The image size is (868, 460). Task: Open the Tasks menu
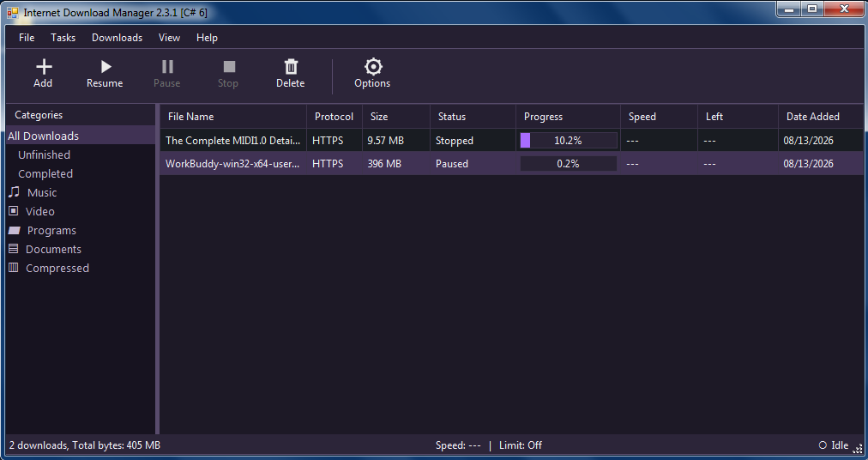[x=63, y=38]
